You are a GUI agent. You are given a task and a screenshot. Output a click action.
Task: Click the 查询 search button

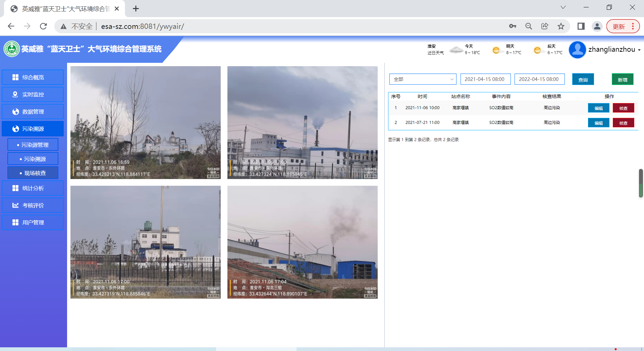[x=583, y=79]
